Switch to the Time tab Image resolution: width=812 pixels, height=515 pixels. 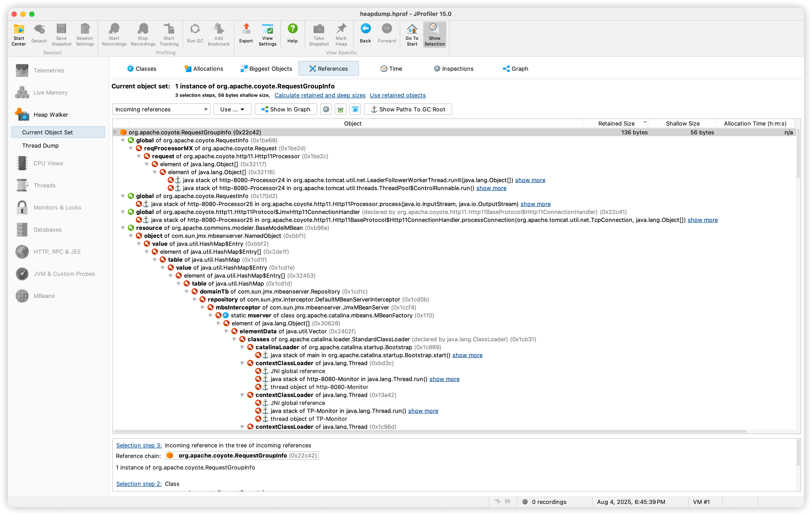coord(391,69)
